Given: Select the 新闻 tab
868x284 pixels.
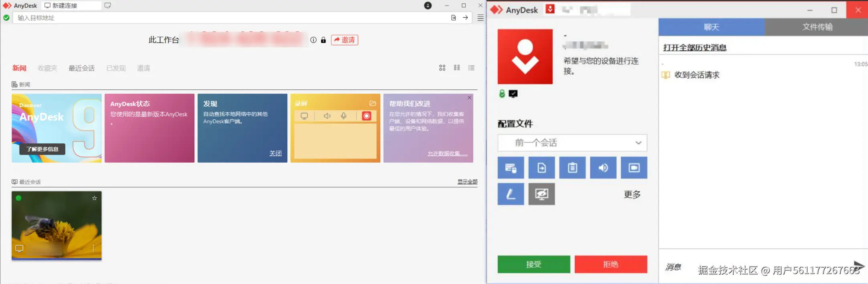Looking at the screenshot, I should 19,68.
